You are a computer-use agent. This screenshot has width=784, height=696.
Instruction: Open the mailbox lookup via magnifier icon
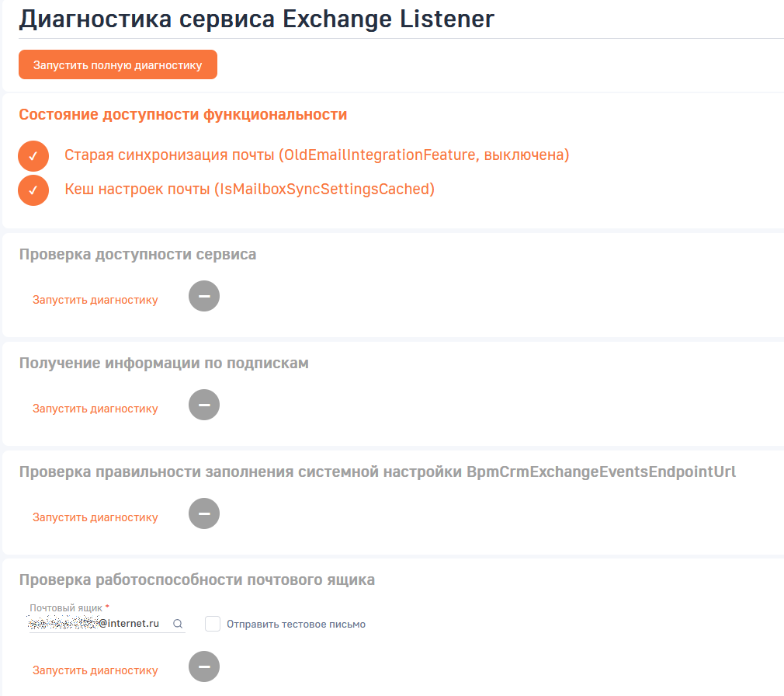point(179,623)
